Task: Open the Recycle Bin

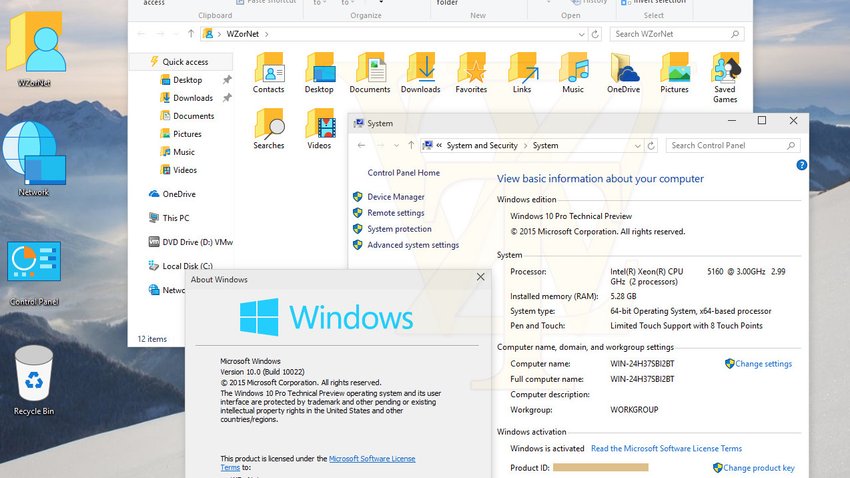Action: (34, 379)
